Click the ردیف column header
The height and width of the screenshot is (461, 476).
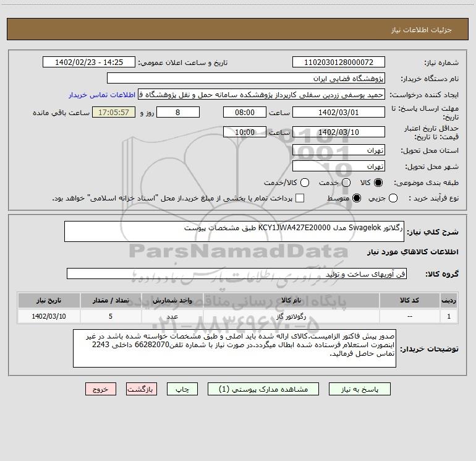[449, 300]
